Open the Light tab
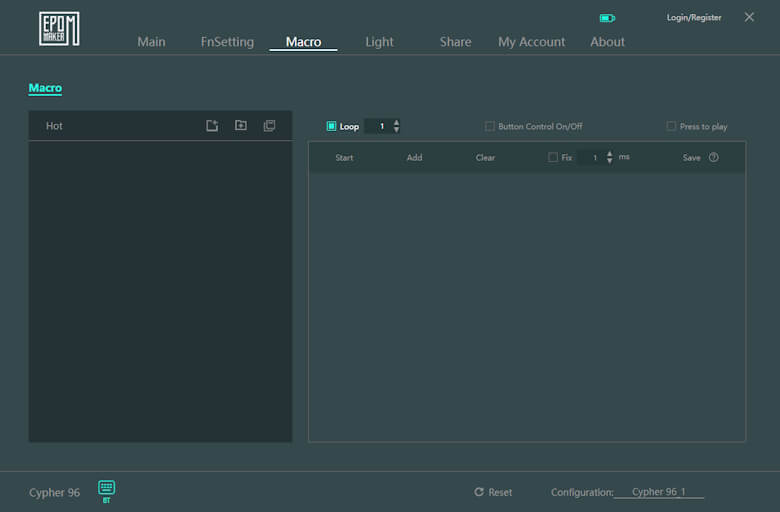This screenshot has width=780, height=512. (x=379, y=42)
